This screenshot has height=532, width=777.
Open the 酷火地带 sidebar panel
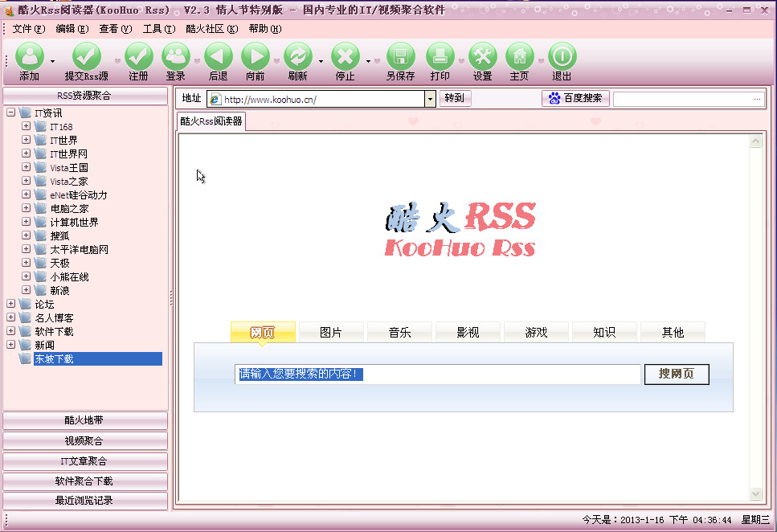click(84, 420)
